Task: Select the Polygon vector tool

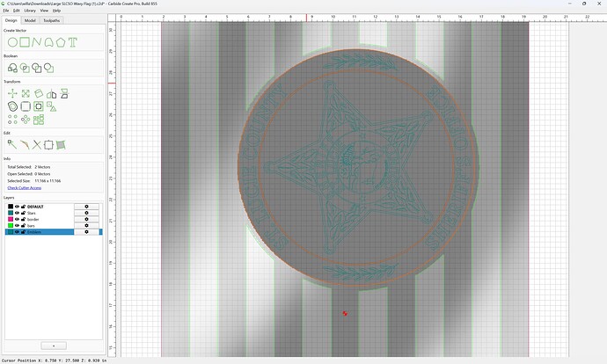Action: pos(61,42)
